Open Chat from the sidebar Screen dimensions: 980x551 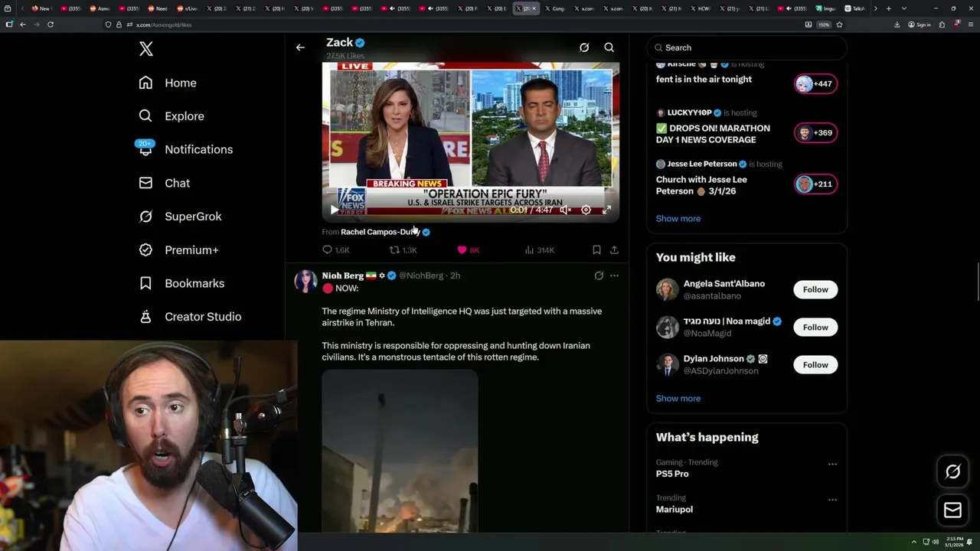[x=165, y=183]
